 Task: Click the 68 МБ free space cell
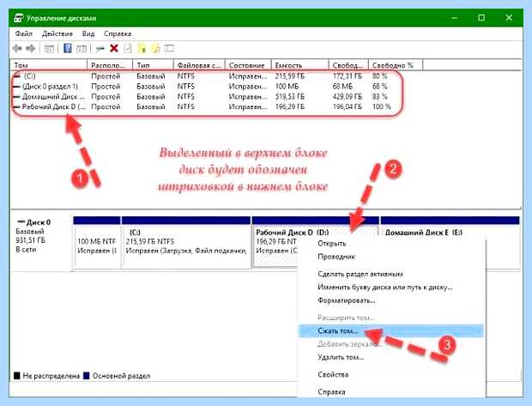pyautogui.click(x=342, y=87)
